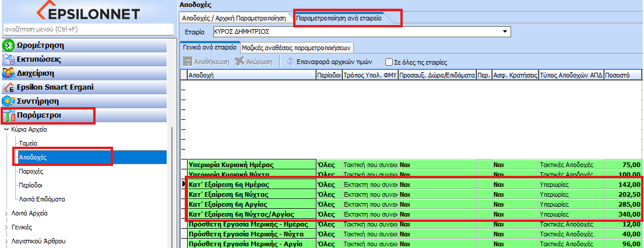Viewport: 644px width, 248px height.
Task: Select Ταμεία in the tree
Action: [x=29, y=143]
